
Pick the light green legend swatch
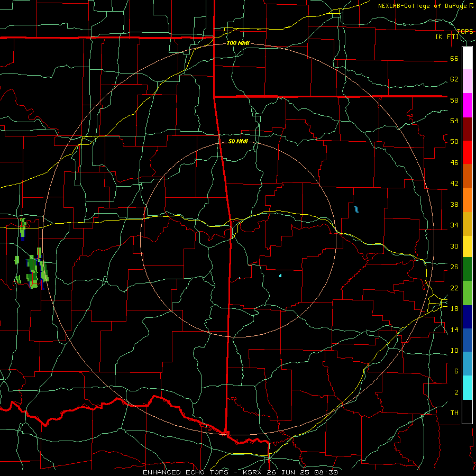click(467, 293)
